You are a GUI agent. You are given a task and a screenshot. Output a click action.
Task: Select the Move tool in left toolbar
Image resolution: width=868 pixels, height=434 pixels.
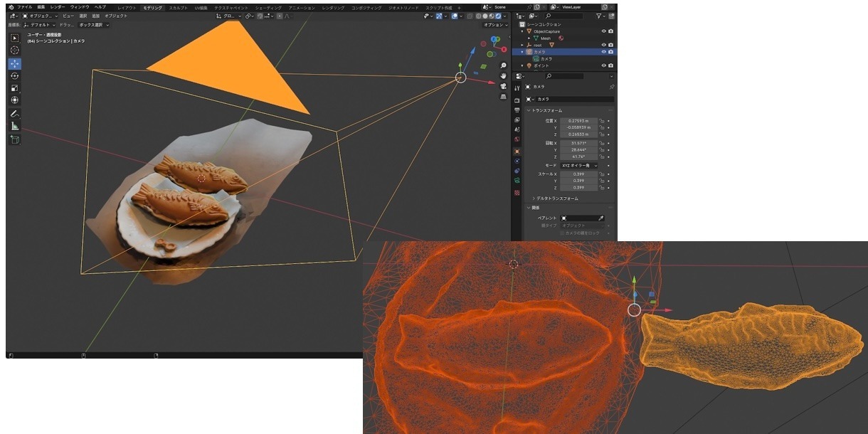(14, 63)
